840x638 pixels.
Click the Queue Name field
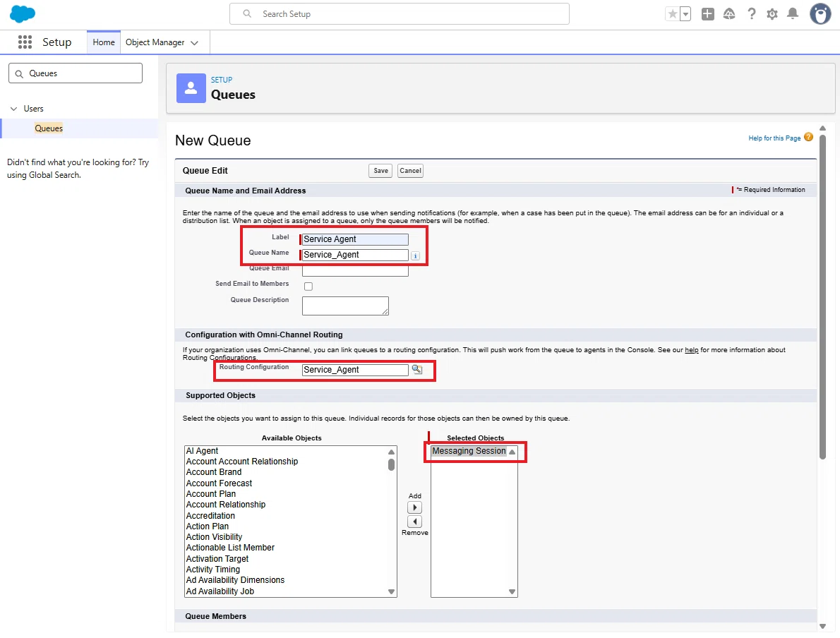coord(355,255)
